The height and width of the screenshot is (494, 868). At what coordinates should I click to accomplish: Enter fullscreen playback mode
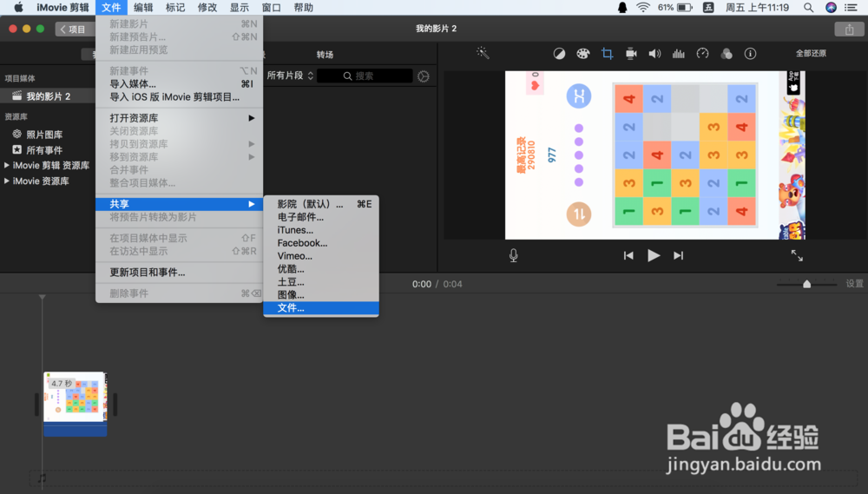pyautogui.click(x=797, y=255)
